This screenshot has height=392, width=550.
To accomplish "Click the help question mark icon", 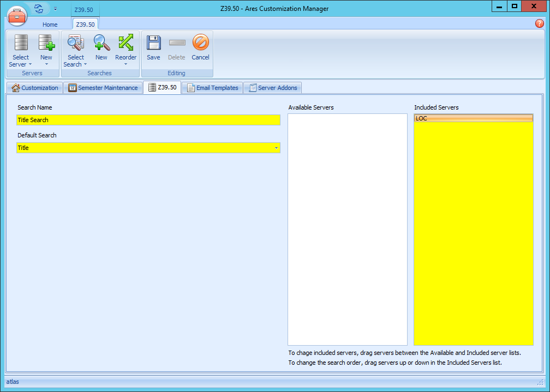I will pos(540,23).
